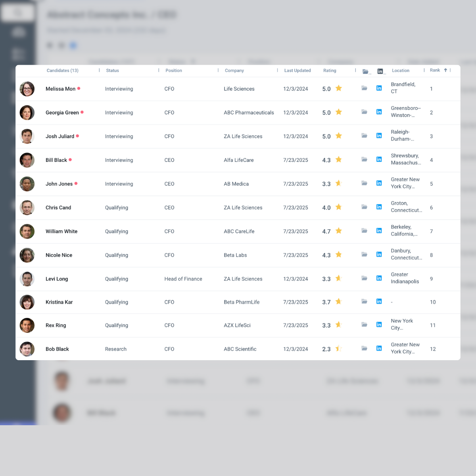Open folder icon for Melissa Mon

(x=364, y=88)
